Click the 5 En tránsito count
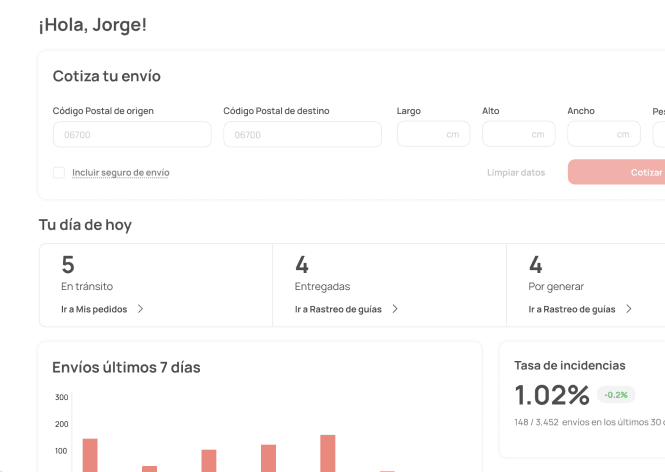Image resolution: width=665 pixels, height=472 pixels. click(68, 265)
